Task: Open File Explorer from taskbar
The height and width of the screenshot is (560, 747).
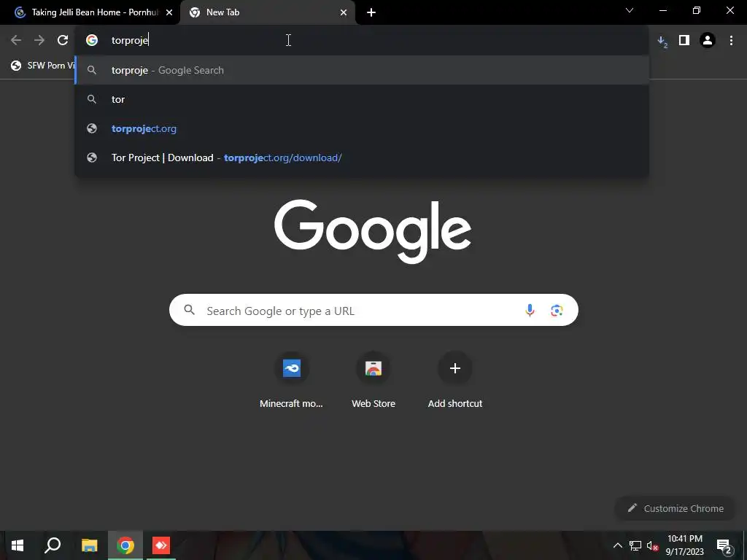Action: point(89,545)
